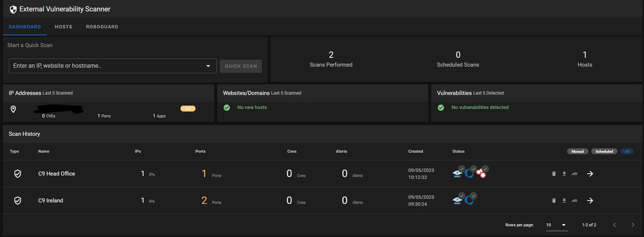Sort by the Alerts column header
The height and width of the screenshot is (237, 644).
(342, 151)
